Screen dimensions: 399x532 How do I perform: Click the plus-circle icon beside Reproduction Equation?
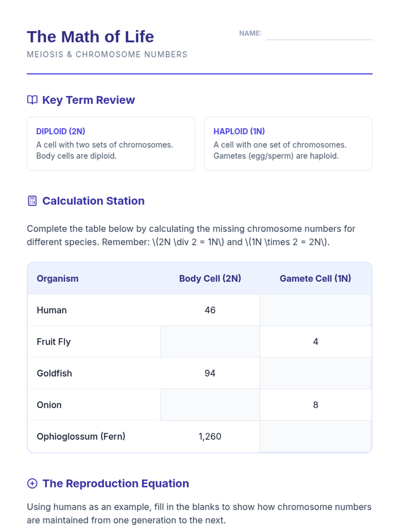(x=32, y=483)
